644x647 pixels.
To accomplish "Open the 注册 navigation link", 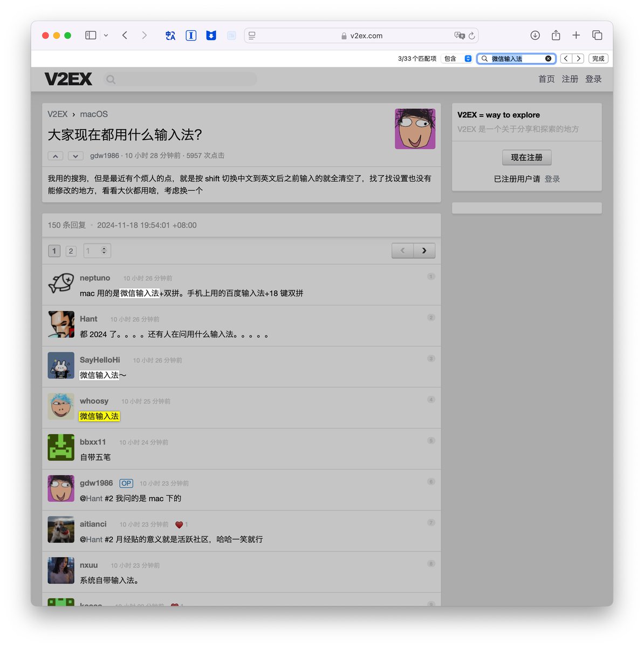I will point(570,79).
